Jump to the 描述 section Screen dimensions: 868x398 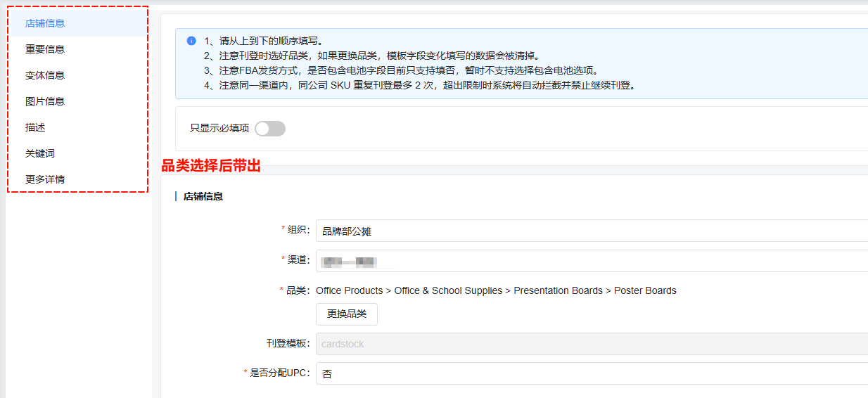click(35, 127)
